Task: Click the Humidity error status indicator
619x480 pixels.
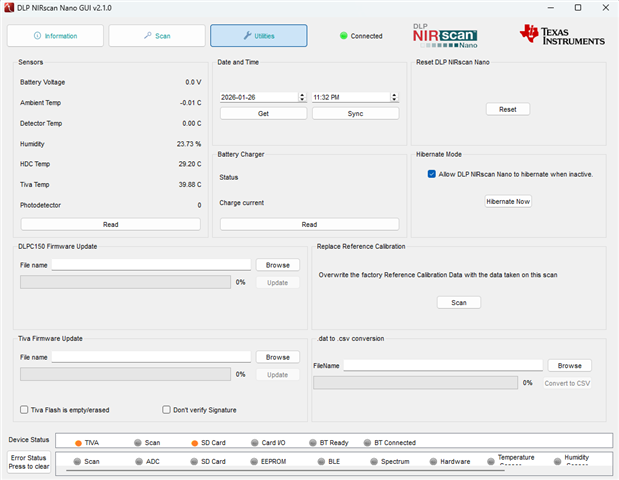Action: tap(557, 461)
